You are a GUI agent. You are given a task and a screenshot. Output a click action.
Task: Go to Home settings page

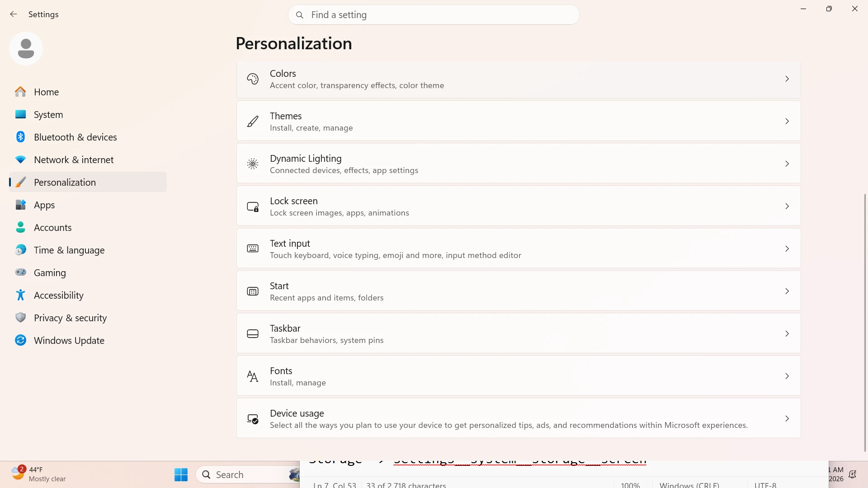click(88, 92)
